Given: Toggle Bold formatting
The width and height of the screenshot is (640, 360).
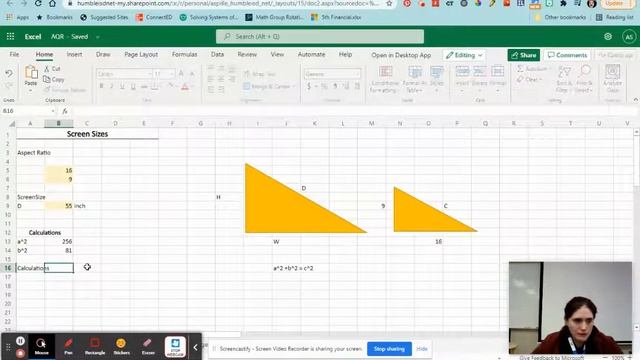Looking at the screenshot, I should (102, 86).
